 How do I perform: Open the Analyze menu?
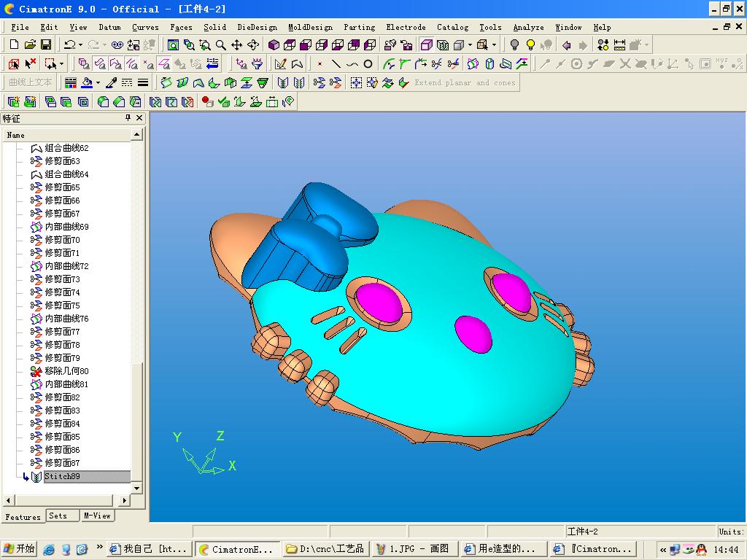coord(528,27)
